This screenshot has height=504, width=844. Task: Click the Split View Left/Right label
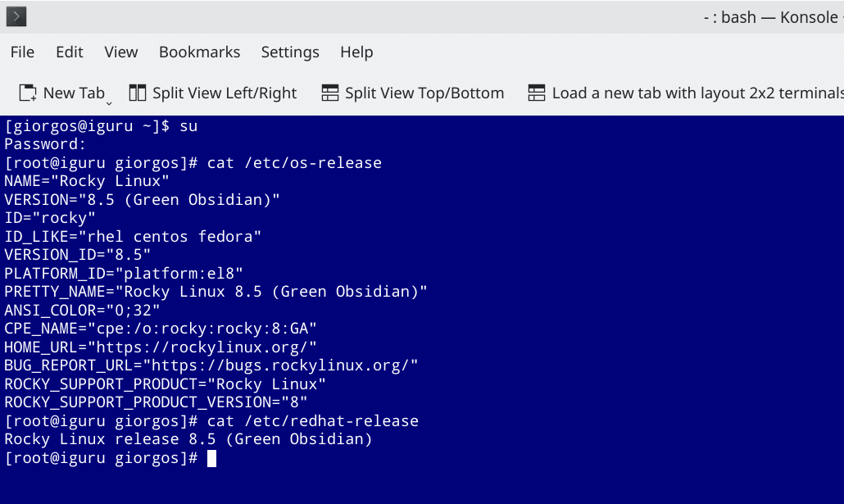coord(225,93)
